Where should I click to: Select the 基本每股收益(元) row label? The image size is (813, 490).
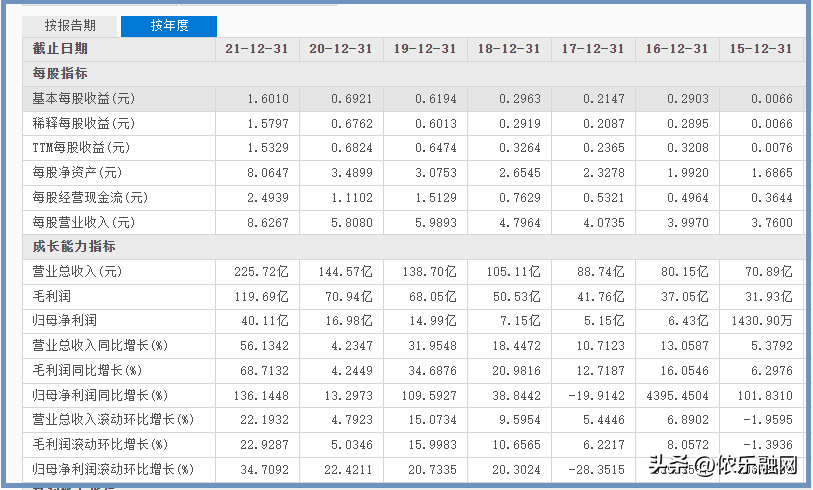coord(84,99)
